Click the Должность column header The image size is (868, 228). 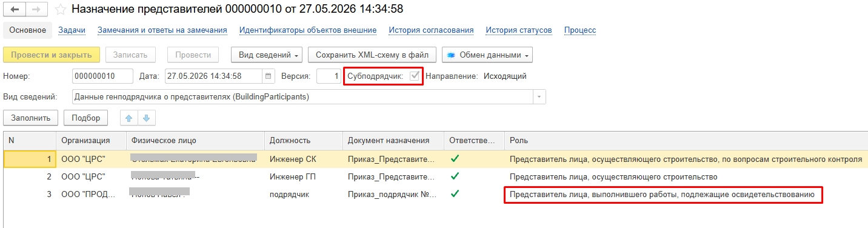[303, 140]
